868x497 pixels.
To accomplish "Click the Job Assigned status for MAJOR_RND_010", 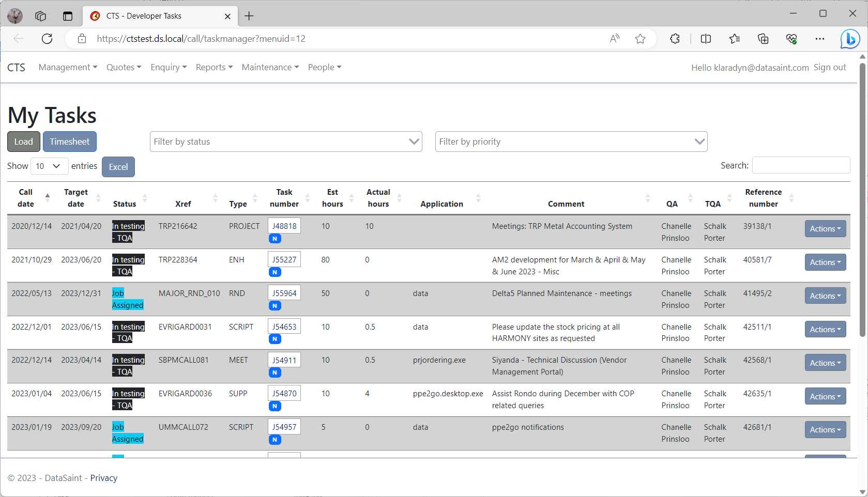I will click(128, 299).
